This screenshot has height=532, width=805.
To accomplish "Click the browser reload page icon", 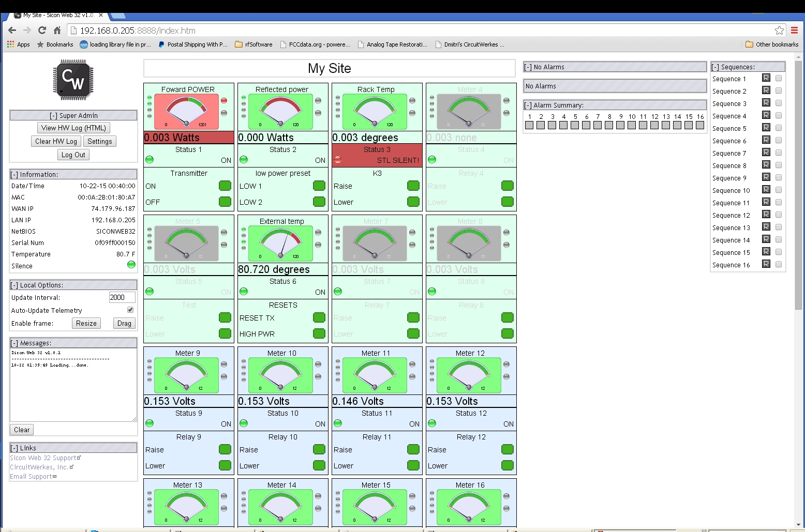I will pos(42,31).
